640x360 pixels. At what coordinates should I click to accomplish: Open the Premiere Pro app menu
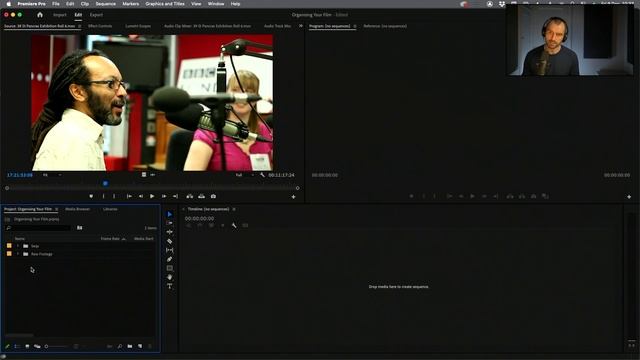click(x=31, y=4)
